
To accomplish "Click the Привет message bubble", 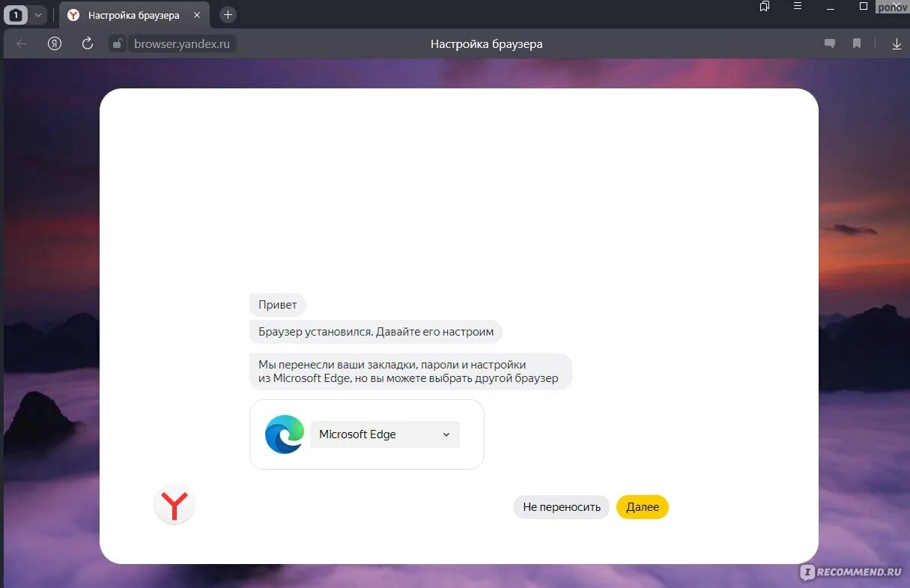I will [278, 305].
